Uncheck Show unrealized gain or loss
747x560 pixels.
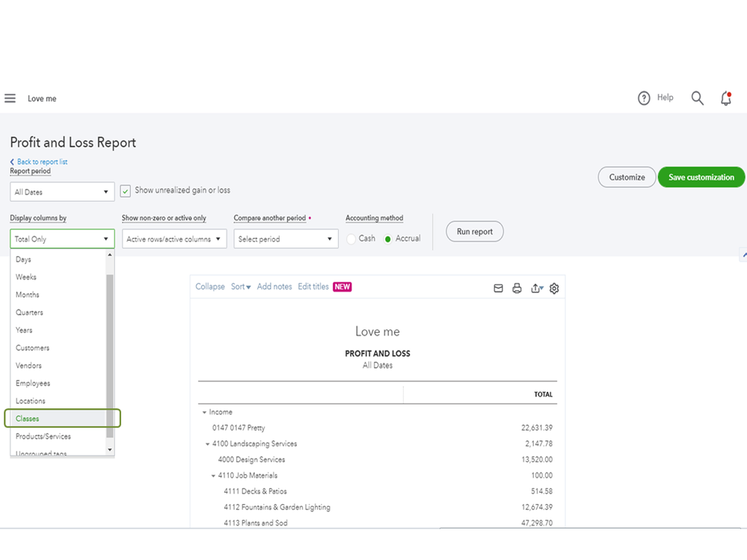click(125, 191)
